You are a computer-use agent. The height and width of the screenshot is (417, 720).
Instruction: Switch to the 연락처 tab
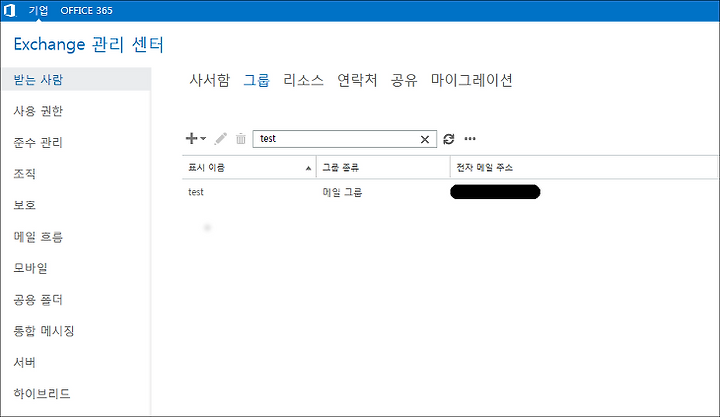[357, 80]
